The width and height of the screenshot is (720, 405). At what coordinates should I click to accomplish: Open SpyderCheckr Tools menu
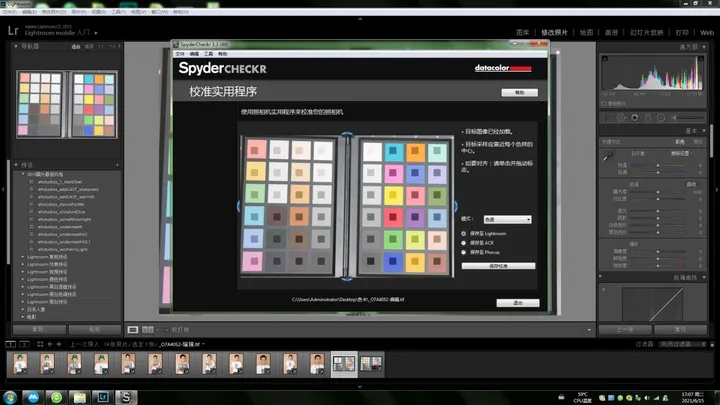208,54
